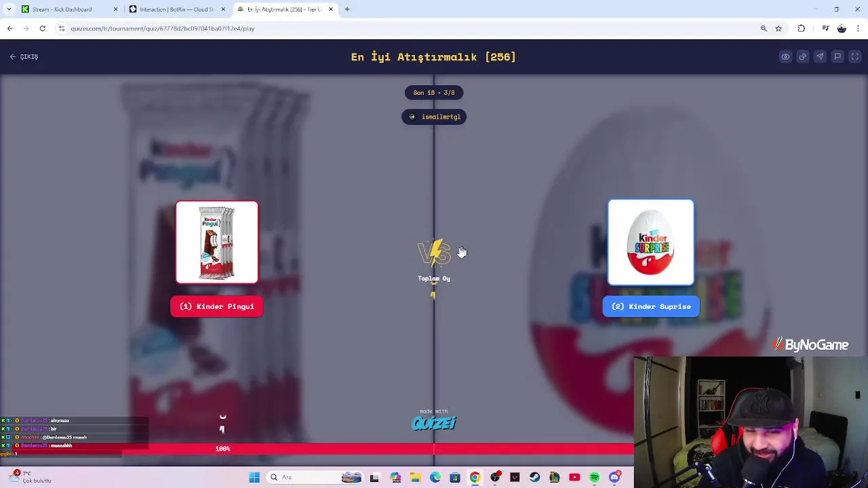Open Task View on the taskbar

pos(374,477)
